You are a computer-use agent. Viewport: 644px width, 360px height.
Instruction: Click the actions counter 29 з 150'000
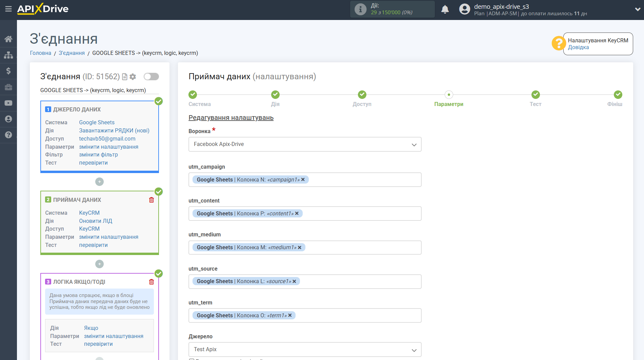click(391, 13)
